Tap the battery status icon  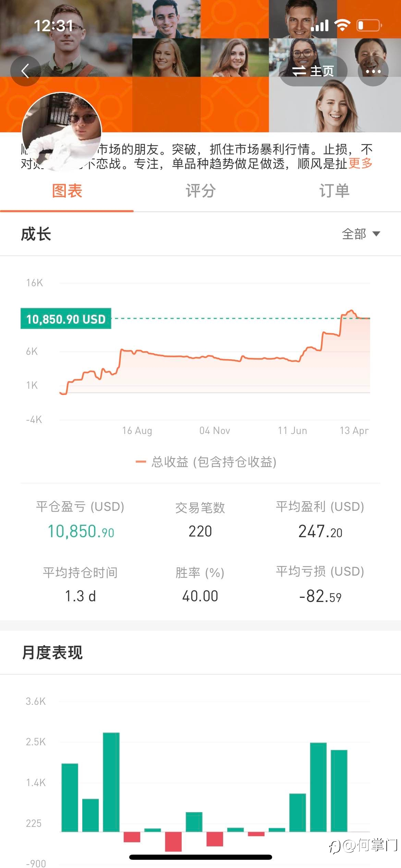[x=369, y=25]
